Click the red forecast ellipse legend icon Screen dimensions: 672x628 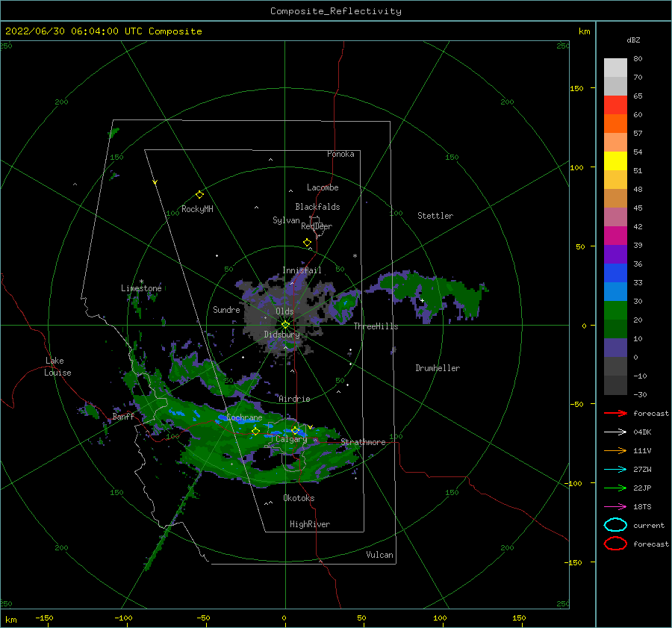(x=615, y=544)
